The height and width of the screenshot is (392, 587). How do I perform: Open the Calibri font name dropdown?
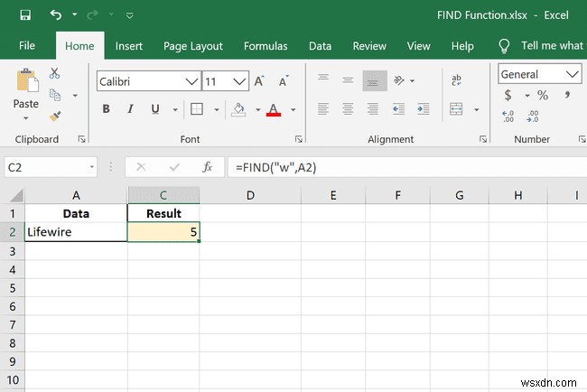(x=191, y=81)
